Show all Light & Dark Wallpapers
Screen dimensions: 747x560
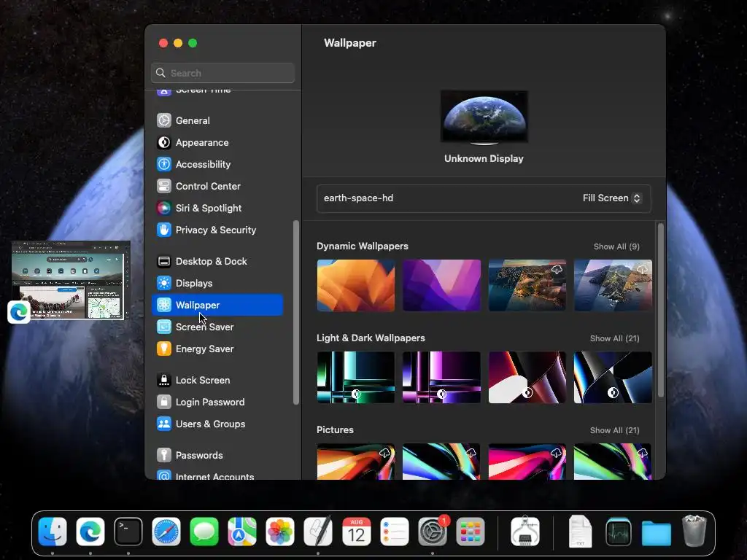(614, 338)
